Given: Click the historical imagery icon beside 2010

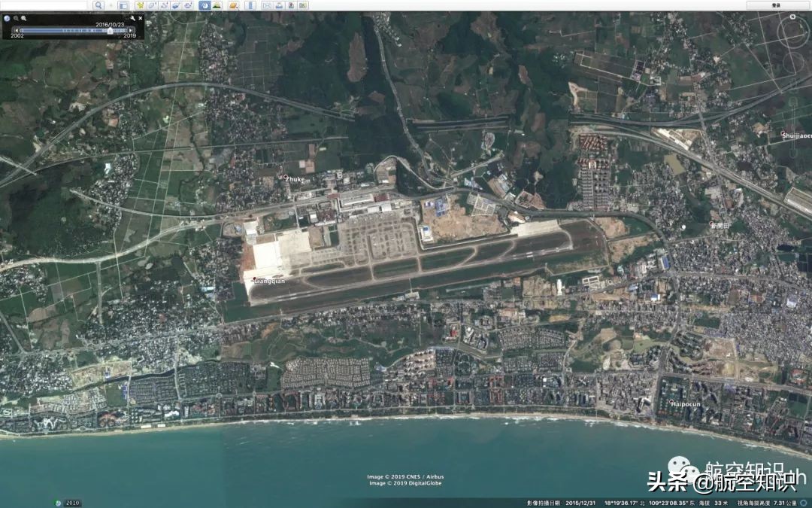Looking at the screenshot, I should coord(58,503).
